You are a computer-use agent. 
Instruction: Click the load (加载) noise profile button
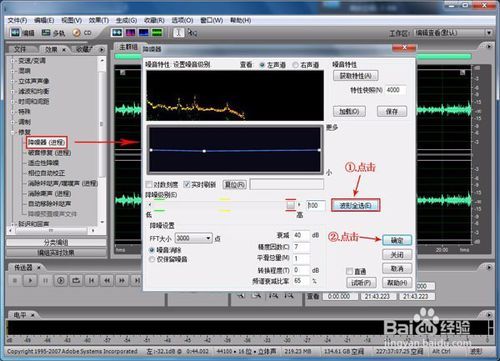click(x=349, y=111)
